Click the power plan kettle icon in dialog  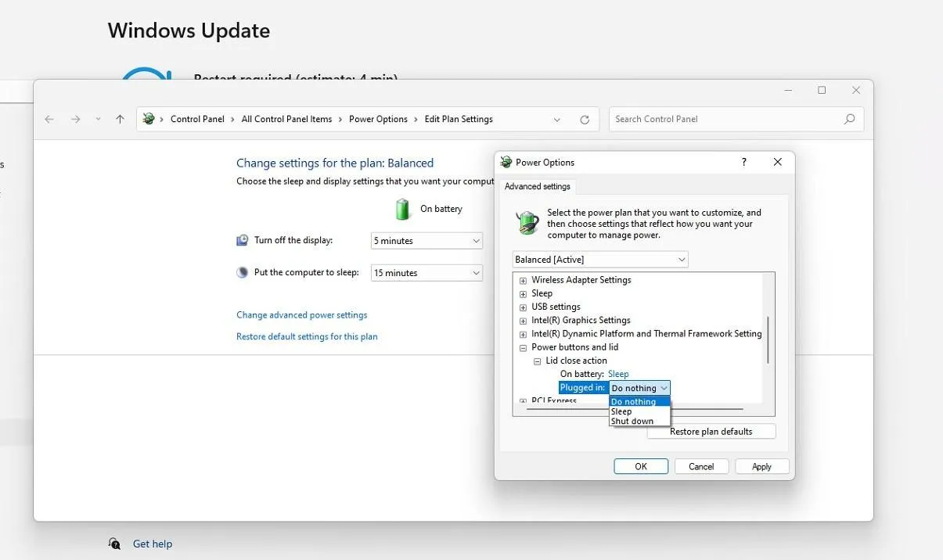click(527, 223)
